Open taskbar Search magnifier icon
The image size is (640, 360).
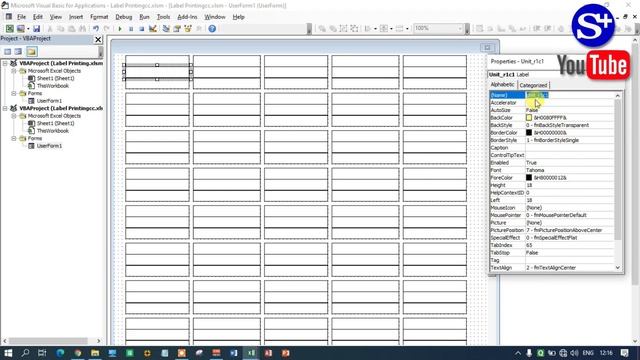25,353
